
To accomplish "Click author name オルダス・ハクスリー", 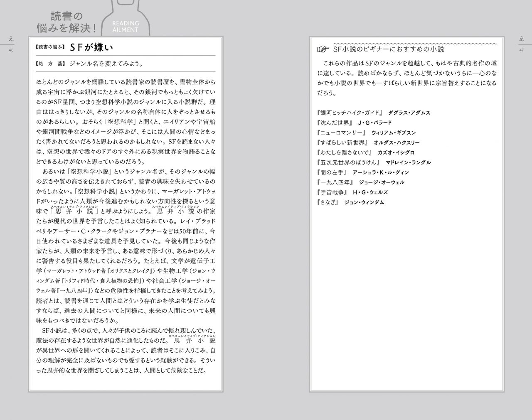I will pos(397,142).
